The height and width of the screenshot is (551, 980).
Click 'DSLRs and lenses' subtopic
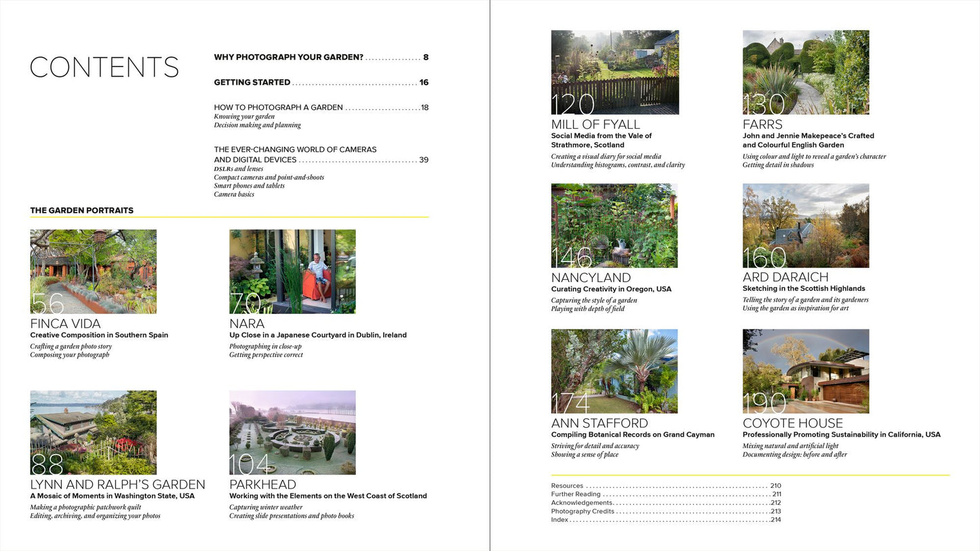click(239, 169)
